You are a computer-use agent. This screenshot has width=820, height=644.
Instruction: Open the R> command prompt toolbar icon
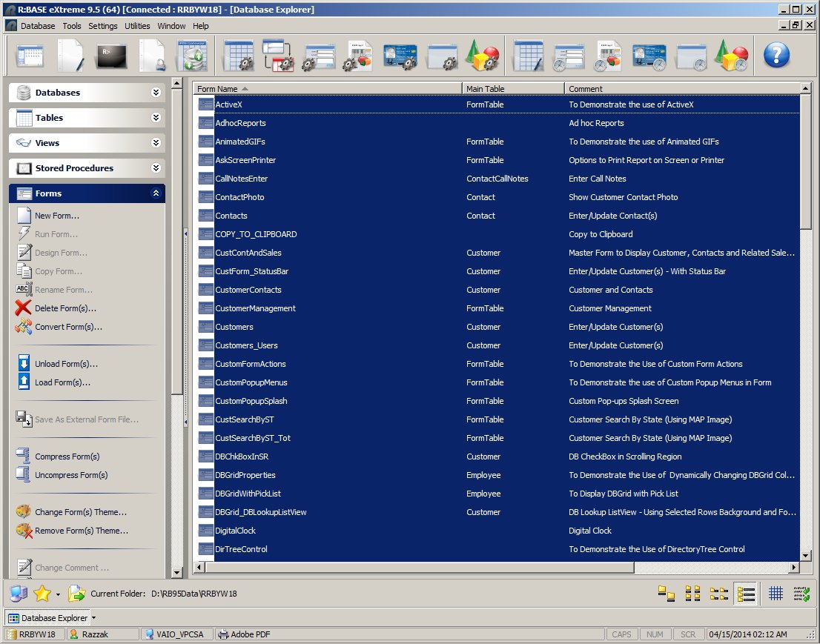pyautogui.click(x=111, y=56)
